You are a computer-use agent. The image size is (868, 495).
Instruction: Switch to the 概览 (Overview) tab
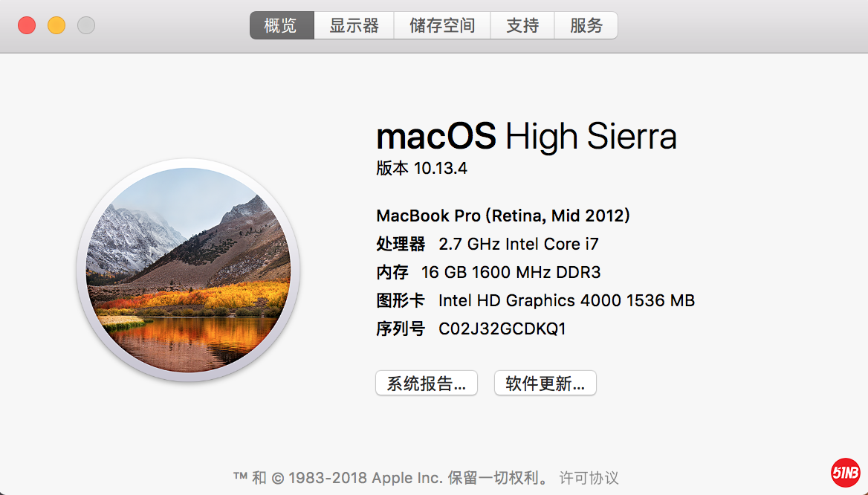tap(281, 25)
